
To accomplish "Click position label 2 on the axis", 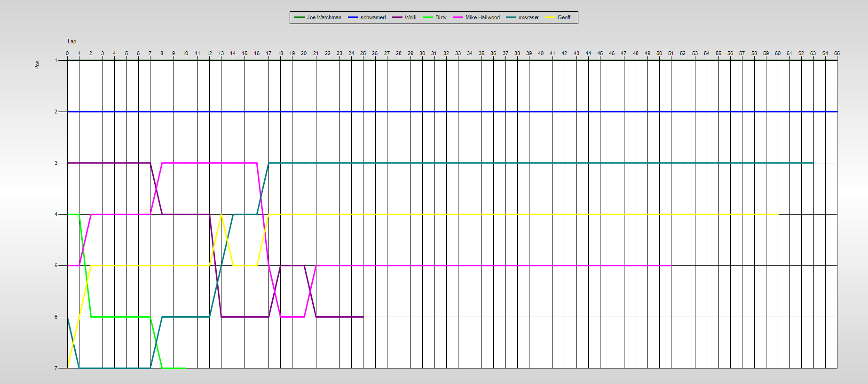I will pyautogui.click(x=56, y=112).
